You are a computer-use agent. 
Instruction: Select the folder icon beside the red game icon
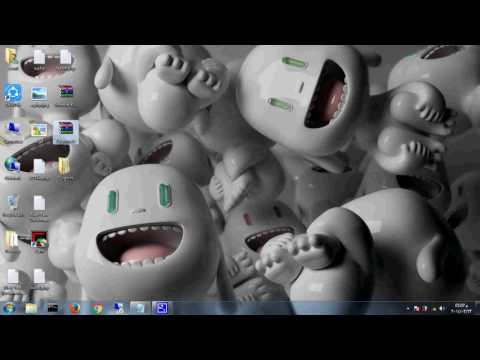click(12, 239)
